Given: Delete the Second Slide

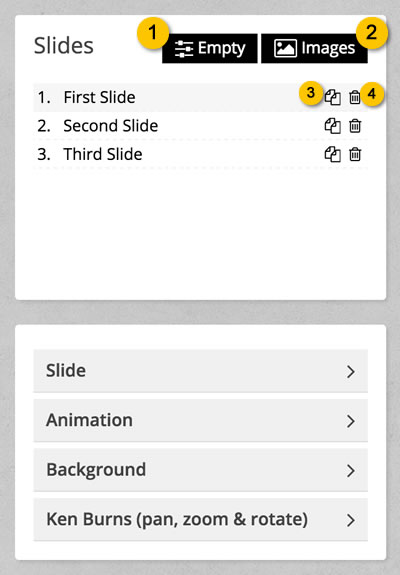Looking at the screenshot, I should [x=355, y=126].
